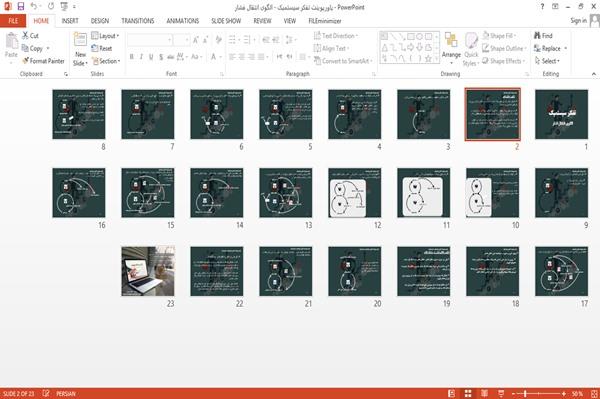600x399 pixels.
Task: Open the Select menu in Editing group
Action: pyautogui.click(x=547, y=61)
